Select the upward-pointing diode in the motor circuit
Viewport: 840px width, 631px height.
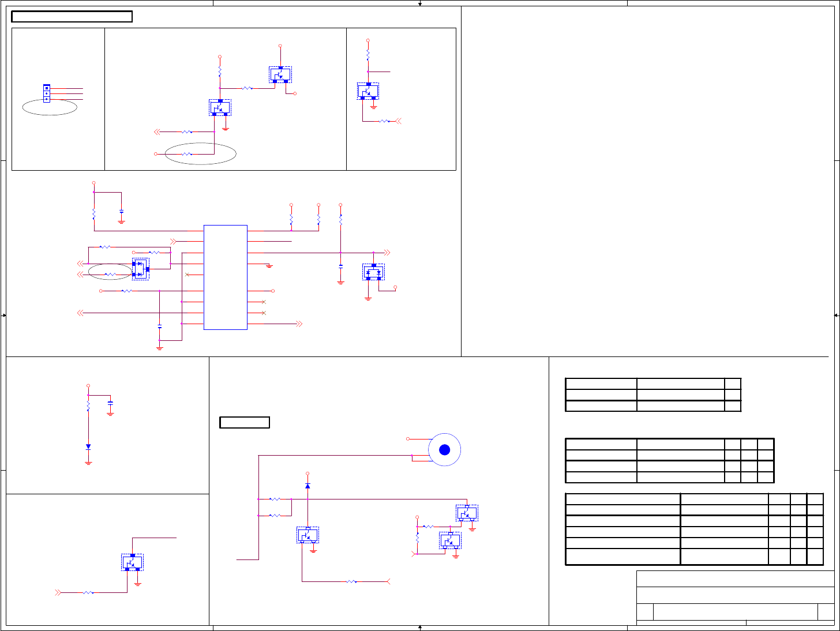(x=307, y=486)
